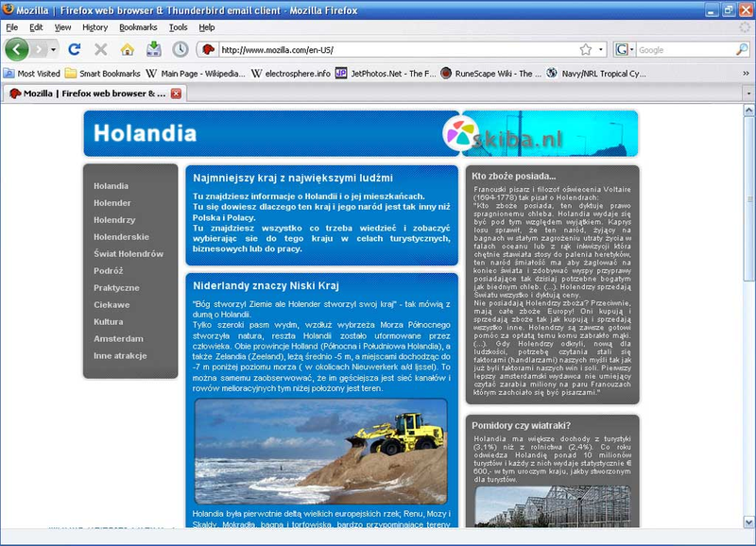Screen dimensions: 756x546
Task: Click the Stop loading X icon
Action: tap(101, 49)
